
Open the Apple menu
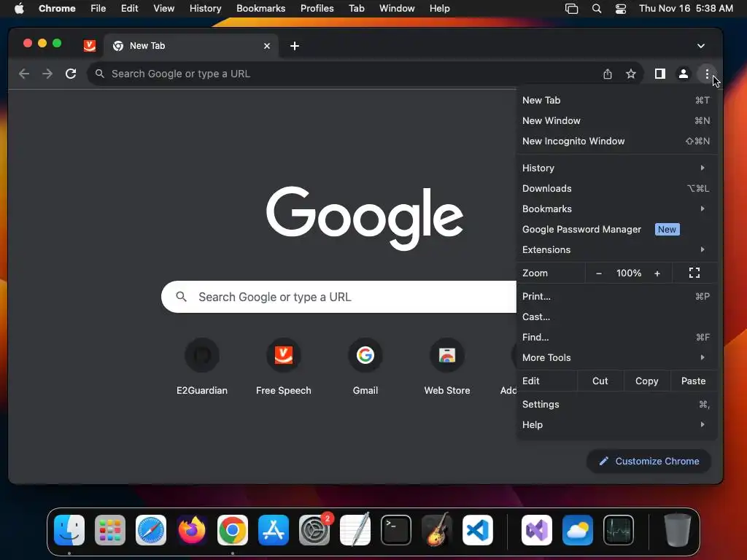(x=19, y=8)
